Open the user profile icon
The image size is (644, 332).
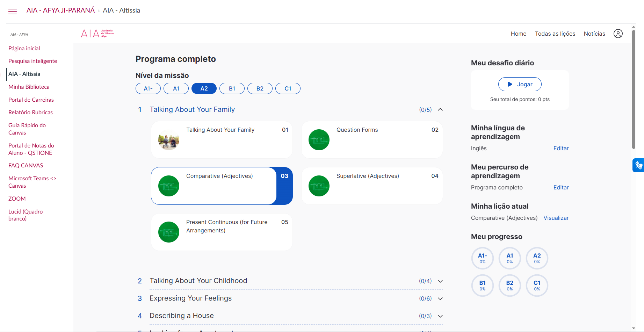(x=618, y=34)
